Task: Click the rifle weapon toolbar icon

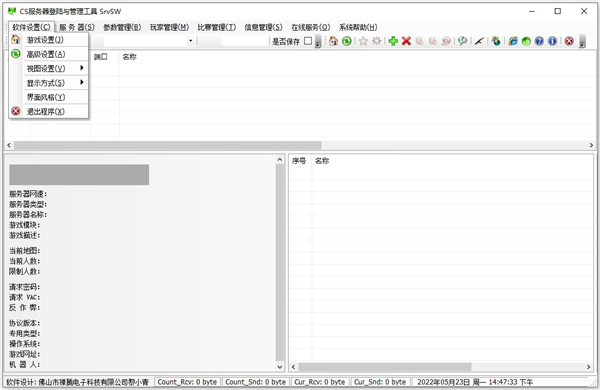Action: point(479,41)
